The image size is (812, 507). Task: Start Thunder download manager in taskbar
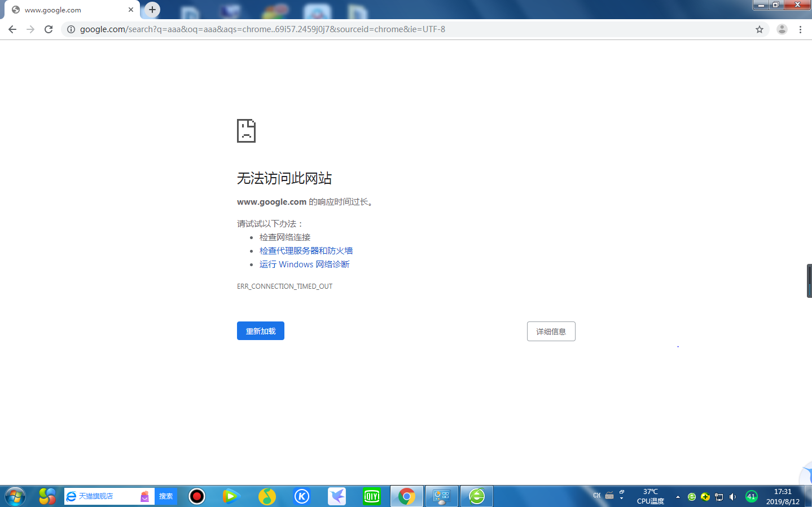(337, 496)
